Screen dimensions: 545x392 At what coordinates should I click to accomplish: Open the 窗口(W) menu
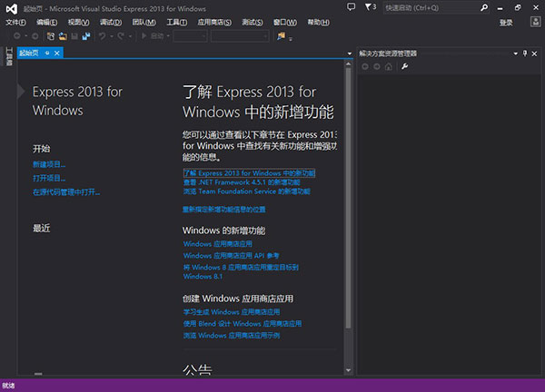coord(285,22)
